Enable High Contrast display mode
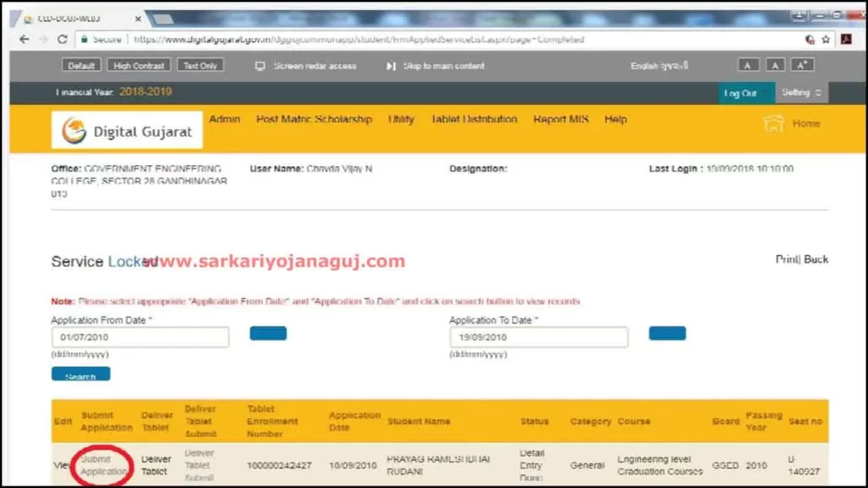This screenshot has width=868, height=488. pyautogui.click(x=138, y=65)
